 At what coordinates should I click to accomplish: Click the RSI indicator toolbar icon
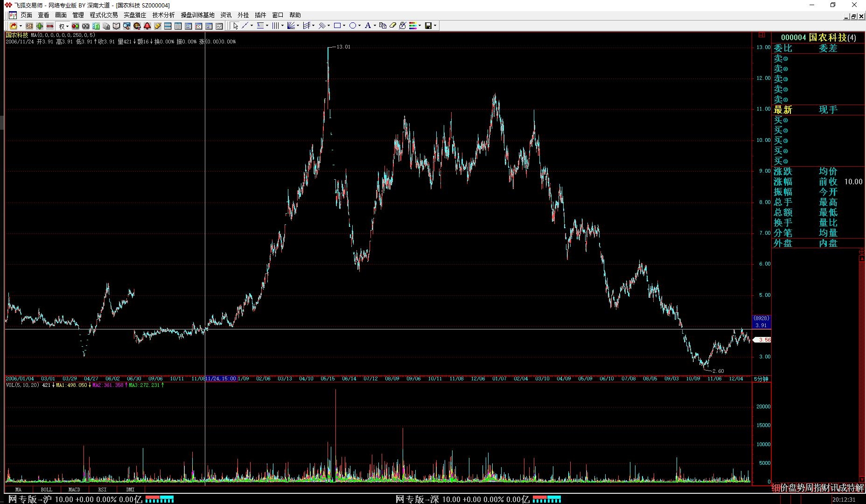(x=29, y=26)
